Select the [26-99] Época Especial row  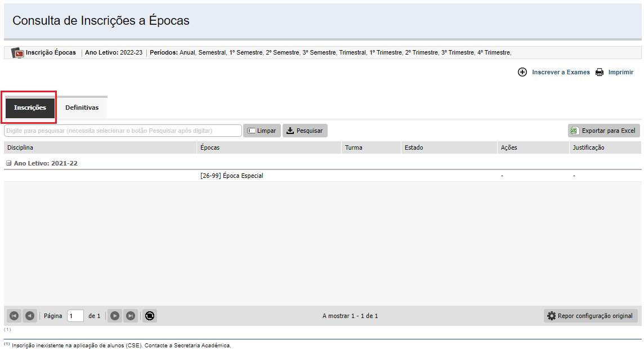(x=232, y=176)
